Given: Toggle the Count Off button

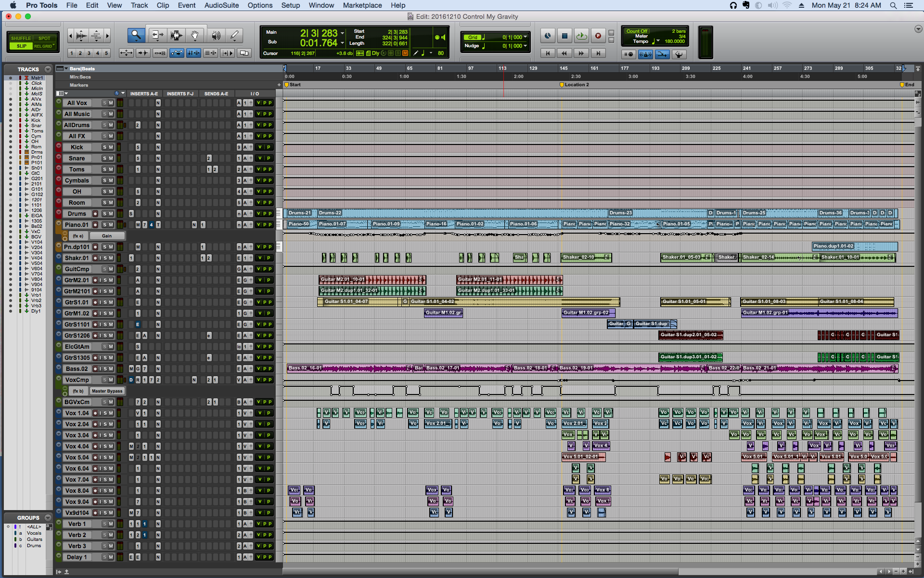Looking at the screenshot, I should click(x=637, y=31).
